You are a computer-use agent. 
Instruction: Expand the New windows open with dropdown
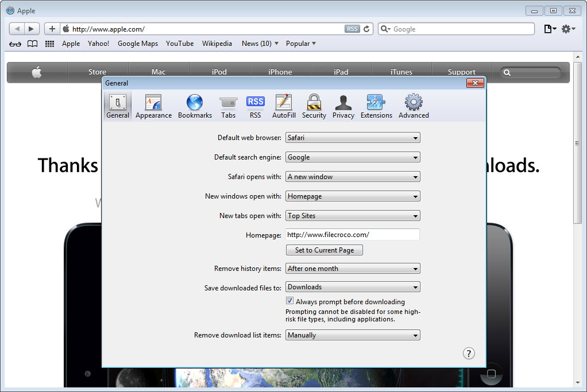[353, 196]
